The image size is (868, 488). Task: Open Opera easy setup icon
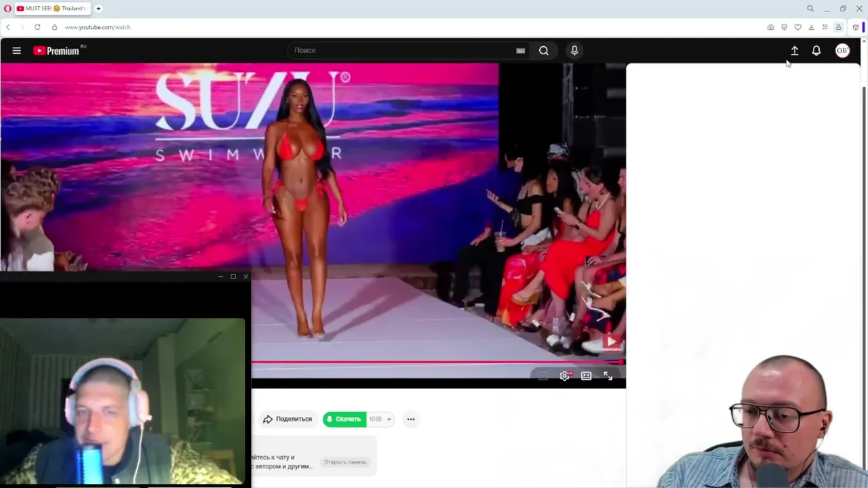coord(825,27)
